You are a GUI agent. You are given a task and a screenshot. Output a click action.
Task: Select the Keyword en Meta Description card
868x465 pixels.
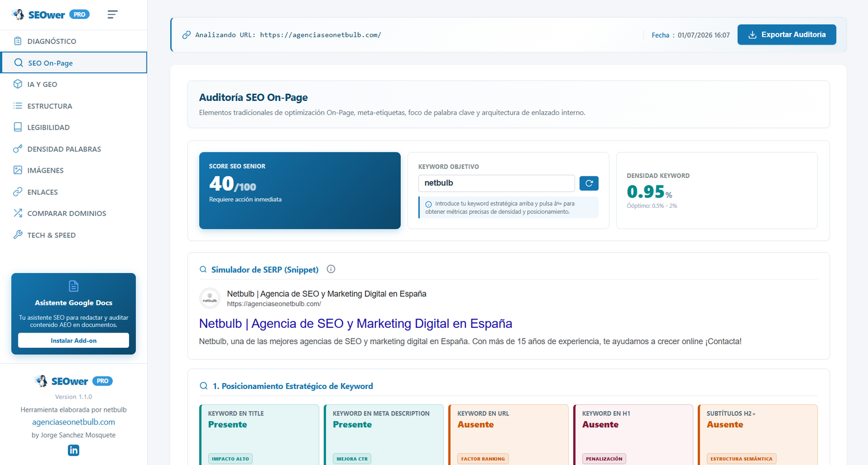click(x=384, y=435)
